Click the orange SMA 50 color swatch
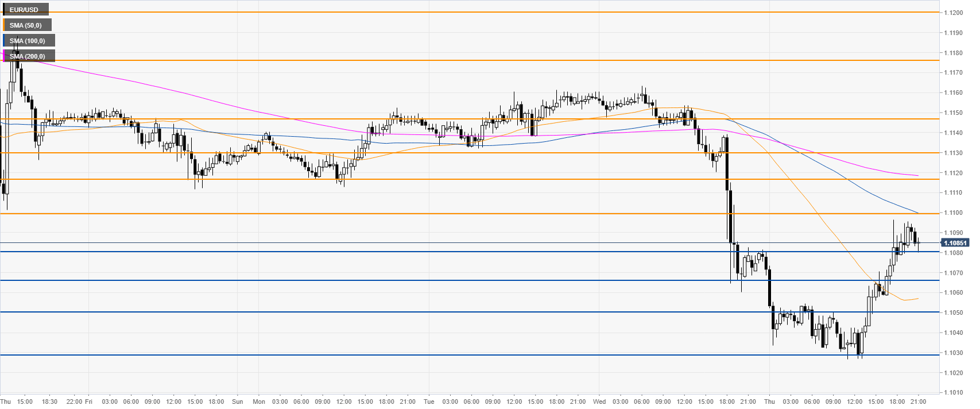The image size is (980, 409). point(4,25)
